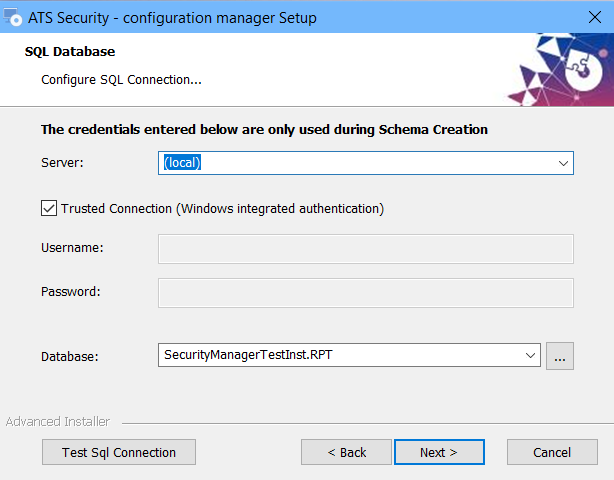Click the decorative banner logo image
The width and height of the screenshot is (614, 480).
tap(561, 70)
